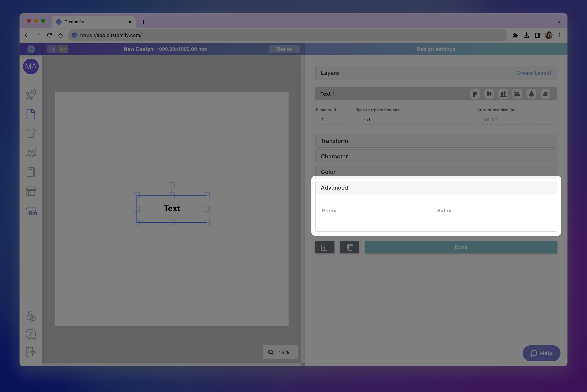Expand the Transform section

point(436,141)
